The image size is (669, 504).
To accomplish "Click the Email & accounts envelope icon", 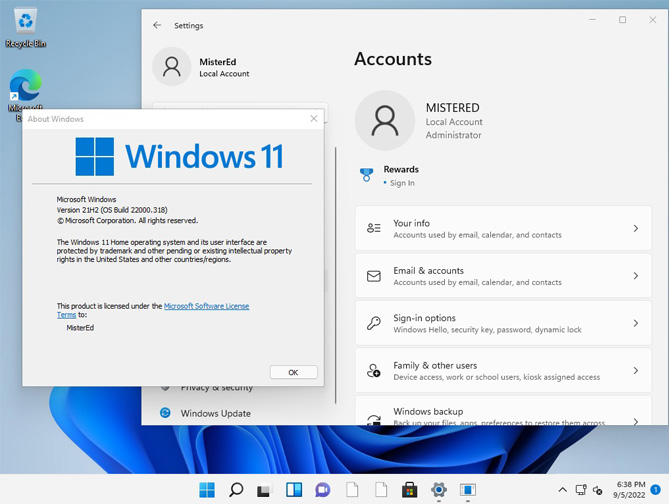I will 374,276.
